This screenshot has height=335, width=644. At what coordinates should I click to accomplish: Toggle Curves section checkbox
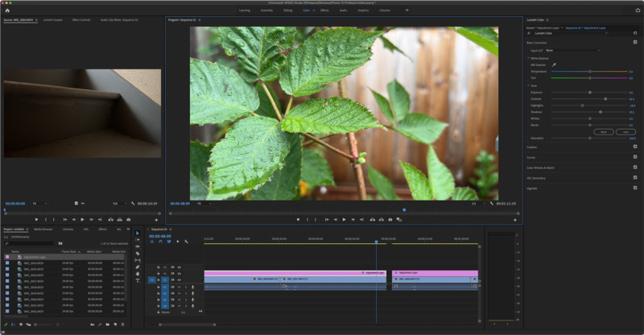pos(635,157)
